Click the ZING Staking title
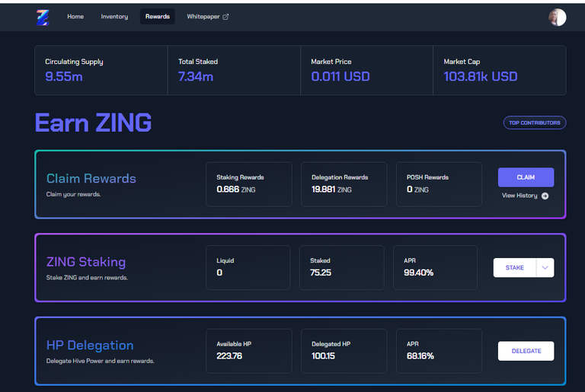 click(x=86, y=262)
